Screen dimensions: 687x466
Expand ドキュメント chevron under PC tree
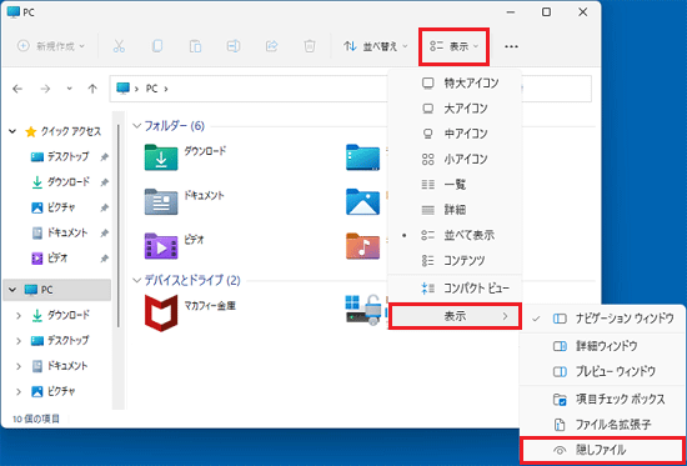pyautogui.click(x=18, y=366)
